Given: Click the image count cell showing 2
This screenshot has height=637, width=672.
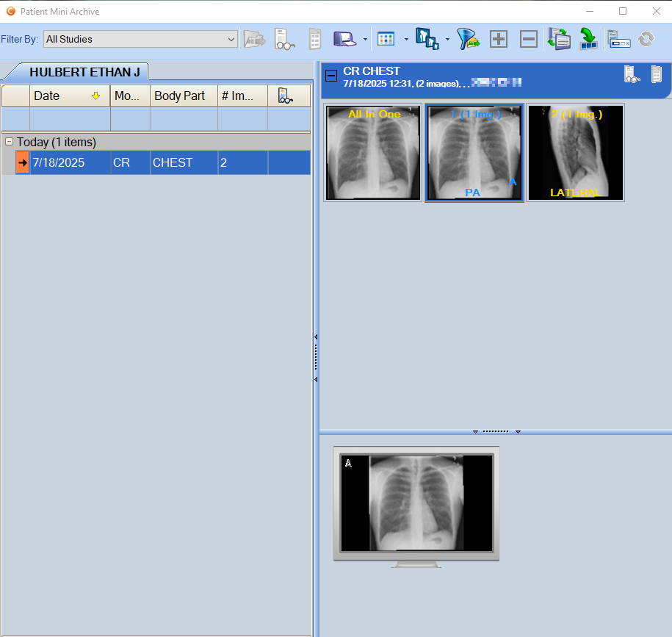Looking at the screenshot, I should pyautogui.click(x=243, y=162).
